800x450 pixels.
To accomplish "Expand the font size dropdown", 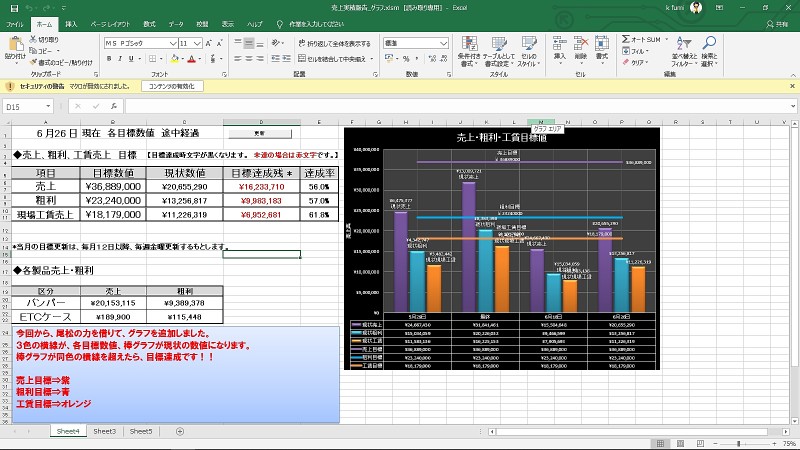I will point(199,44).
